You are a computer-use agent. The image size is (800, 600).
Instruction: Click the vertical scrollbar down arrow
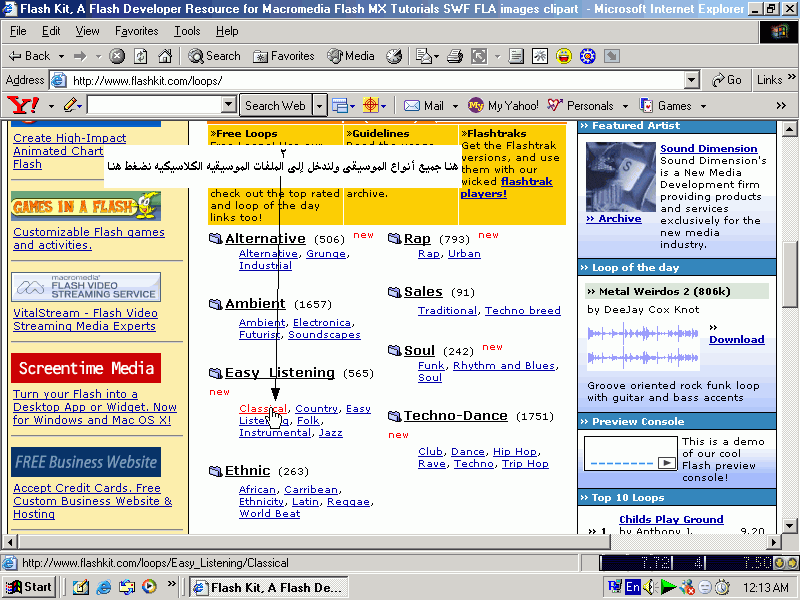[x=789, y=525]
